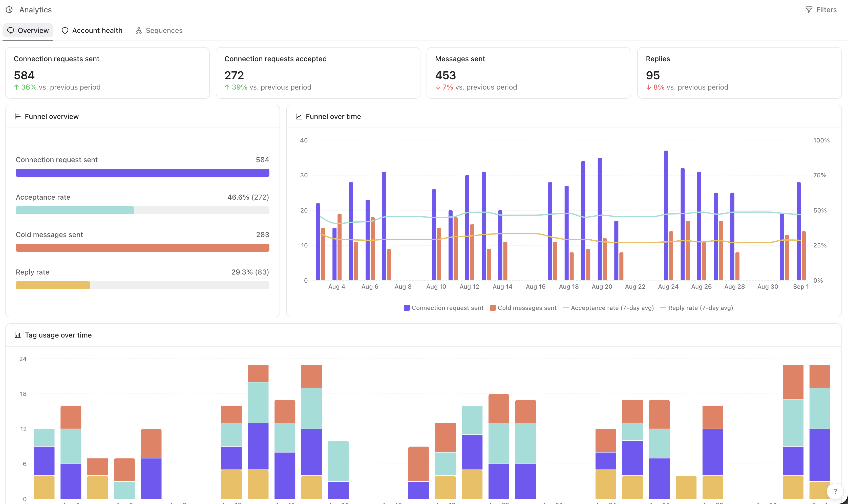Toggle the Reply rate (7-day avg) legend entry
The height and width of the screenshot is (504, 848).
tap(697, 308)
